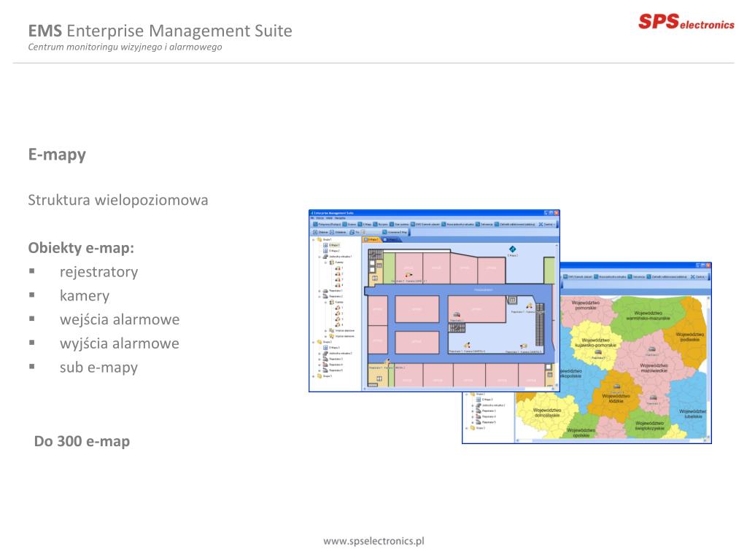Click Sekwencje in the back map window toolbar
747x560 pixels.
pyautogui.click(x=636, y=276)
